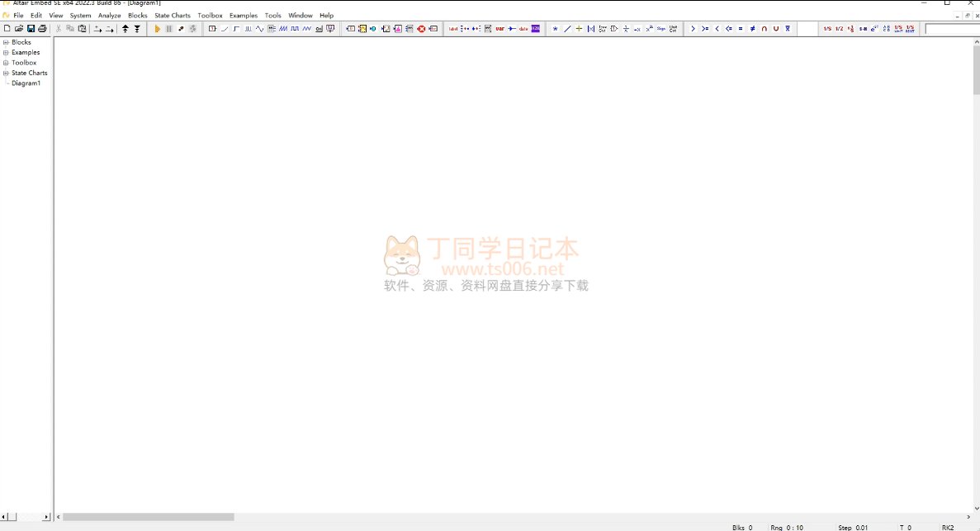This screenshot has height=531, width=980.
Task: Select the not-equal comparison block icon
Action: coord(752,29)
